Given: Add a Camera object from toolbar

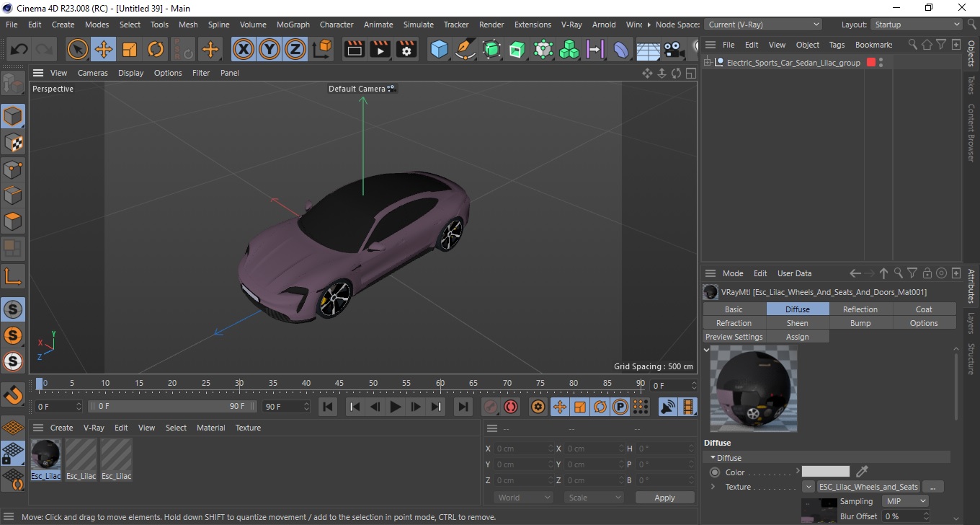Looking at the screenshot, I should click(x=674, y=50).
